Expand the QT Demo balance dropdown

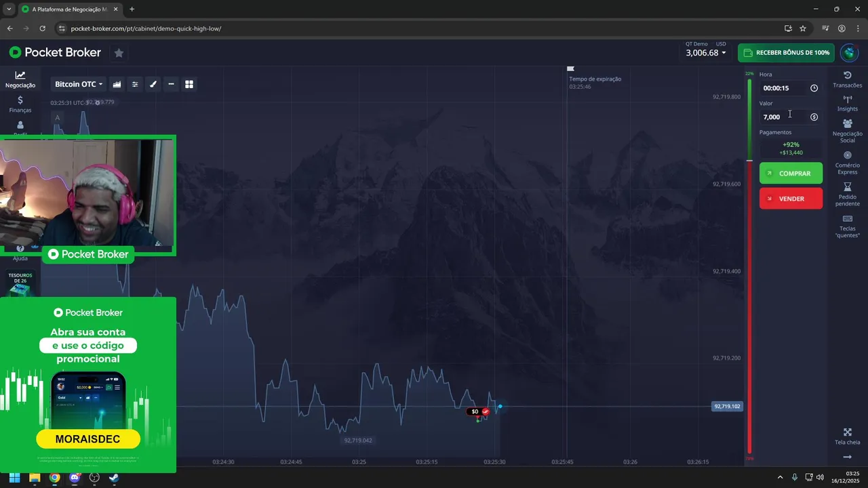click(x=705, y=49)
